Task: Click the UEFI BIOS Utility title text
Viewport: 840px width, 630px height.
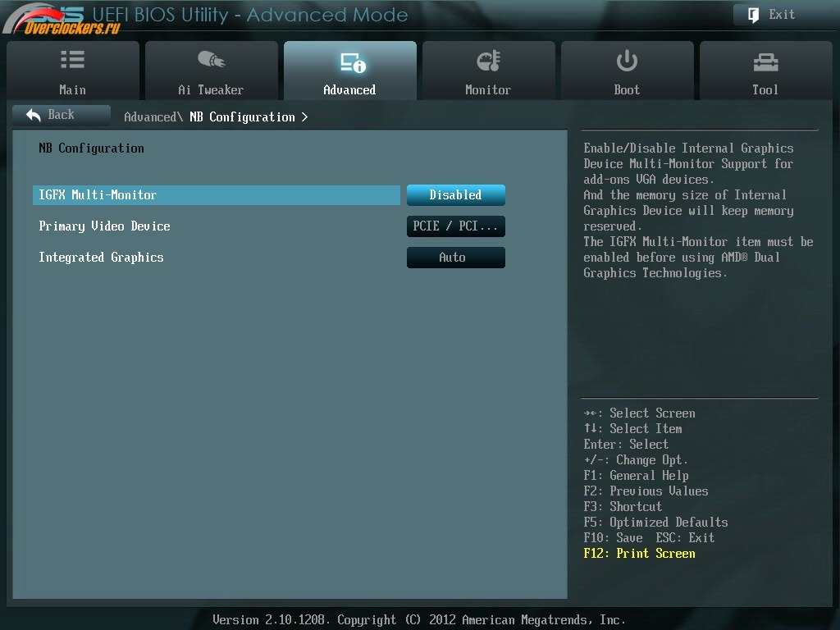Action: 250,15
